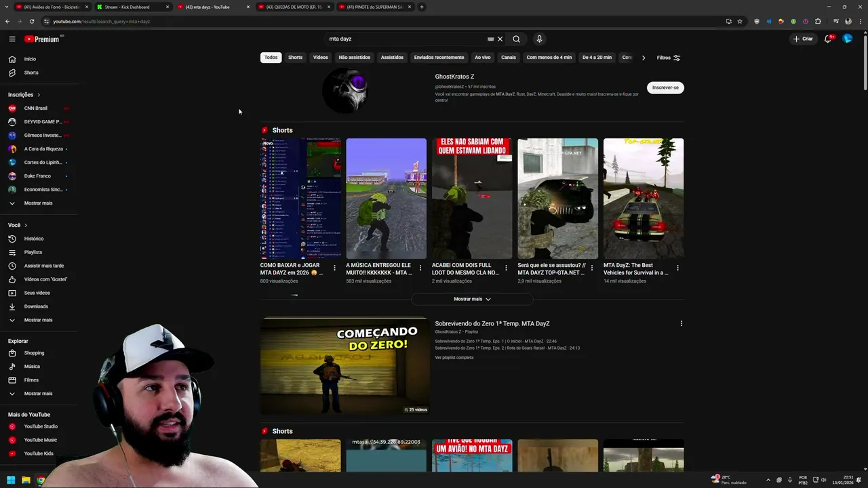This screenshot has height=488, width=868.
Task: Open the notifications bell
Action: [828, 39]
